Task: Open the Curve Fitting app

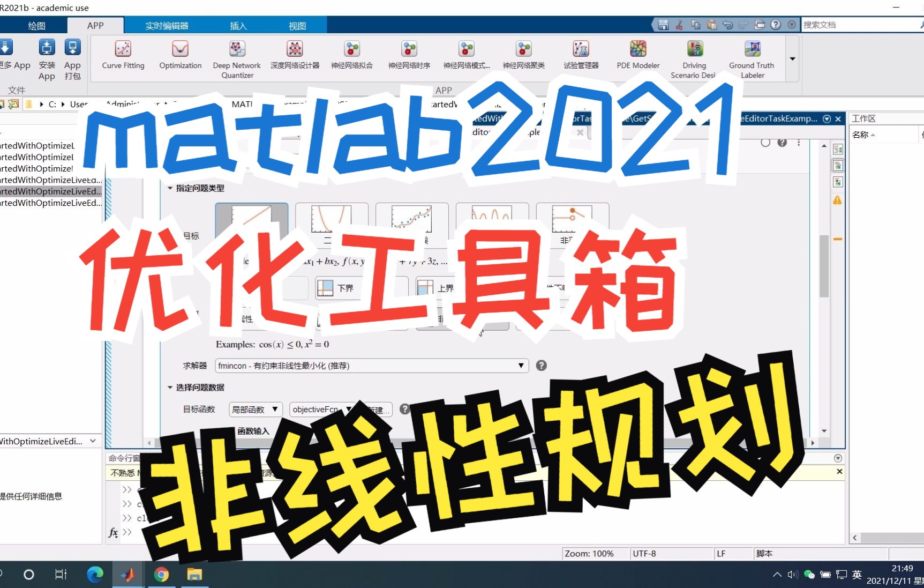Action: [123, 55]
